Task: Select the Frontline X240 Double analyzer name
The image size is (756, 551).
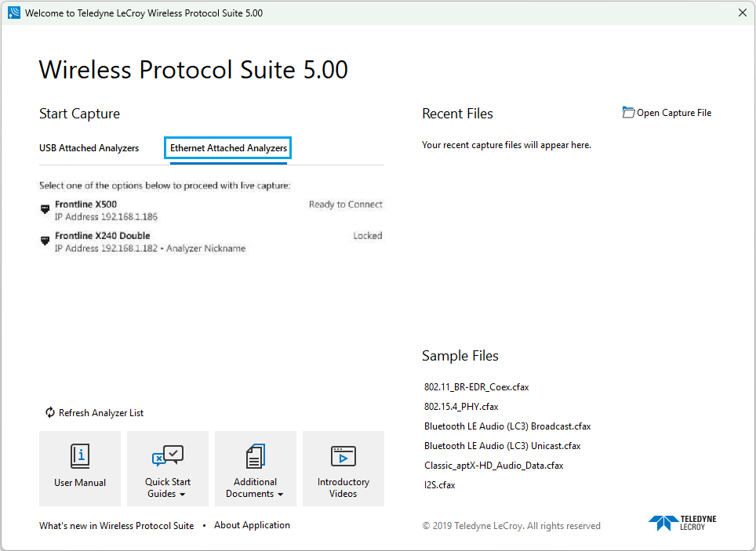Action: pyautogui.click(x=102, y=236)
